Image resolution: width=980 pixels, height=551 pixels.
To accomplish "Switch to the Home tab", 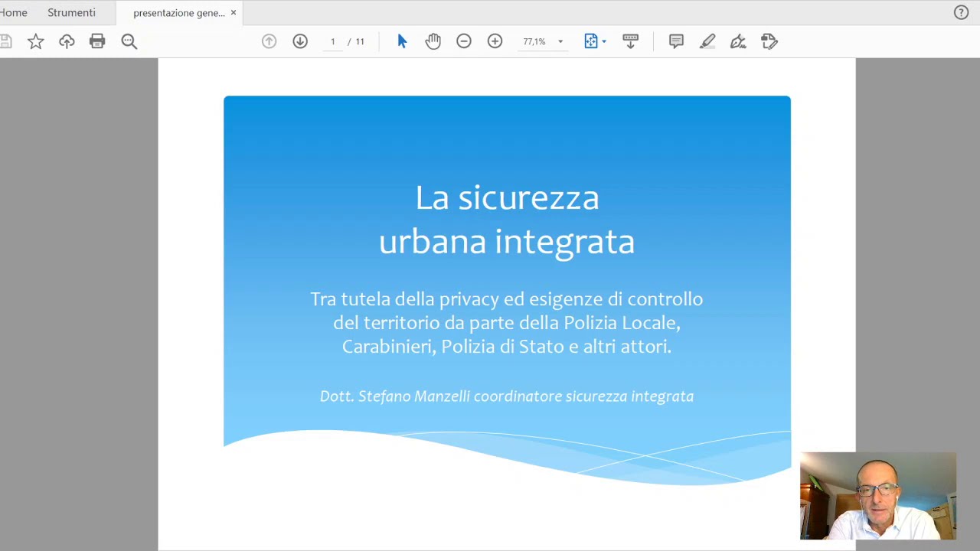I will (x=14, y=12).
